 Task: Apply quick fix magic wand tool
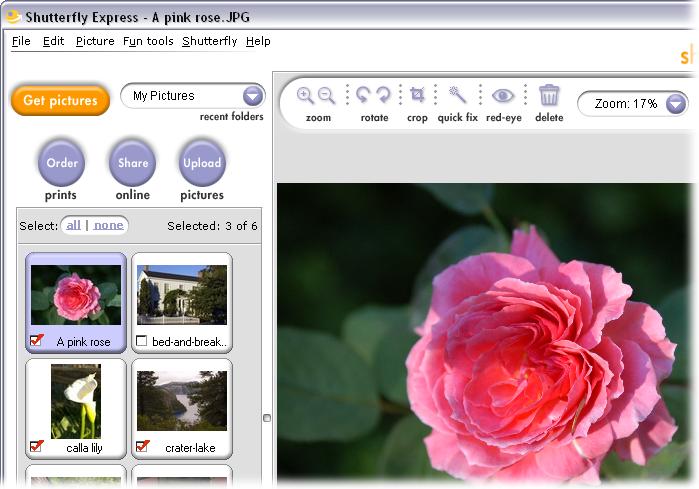click(x=457, y=94)
